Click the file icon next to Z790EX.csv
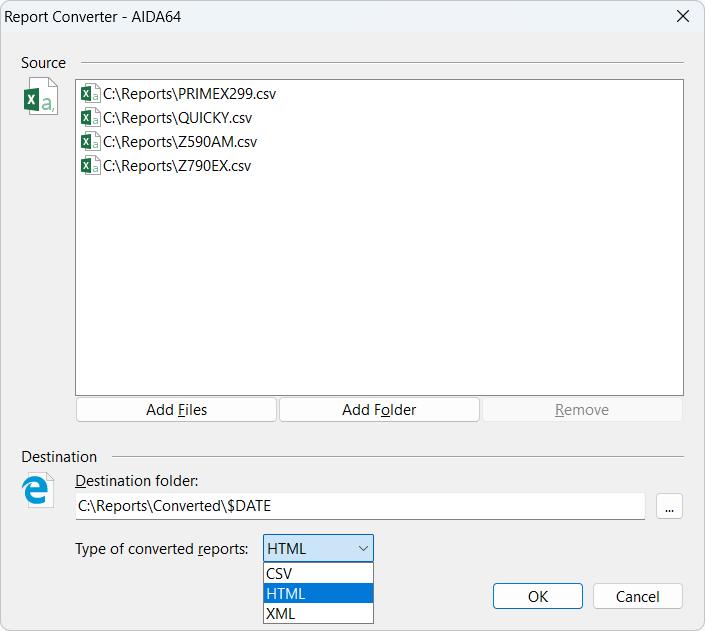This screenshot has height=631, width=705. pos(90,166)
